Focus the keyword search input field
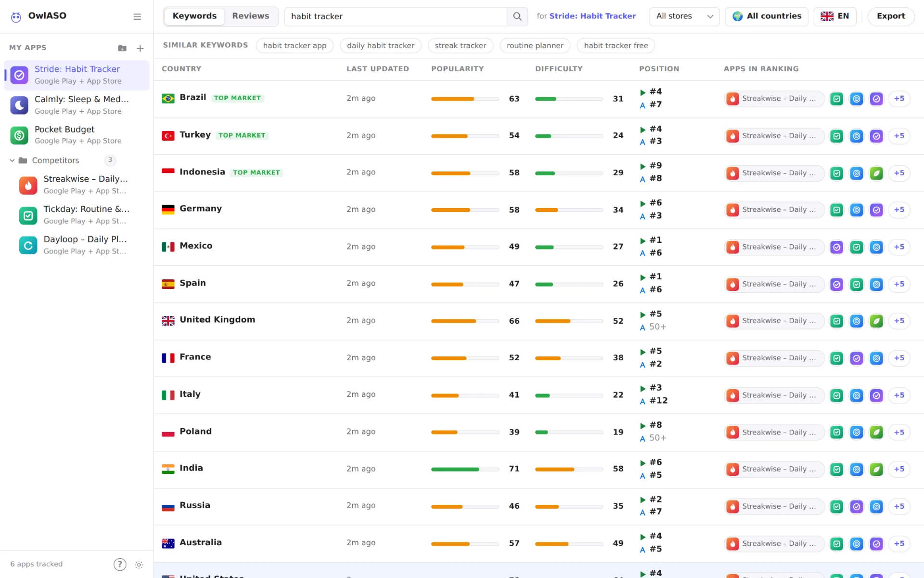 [x=396, y=16]
